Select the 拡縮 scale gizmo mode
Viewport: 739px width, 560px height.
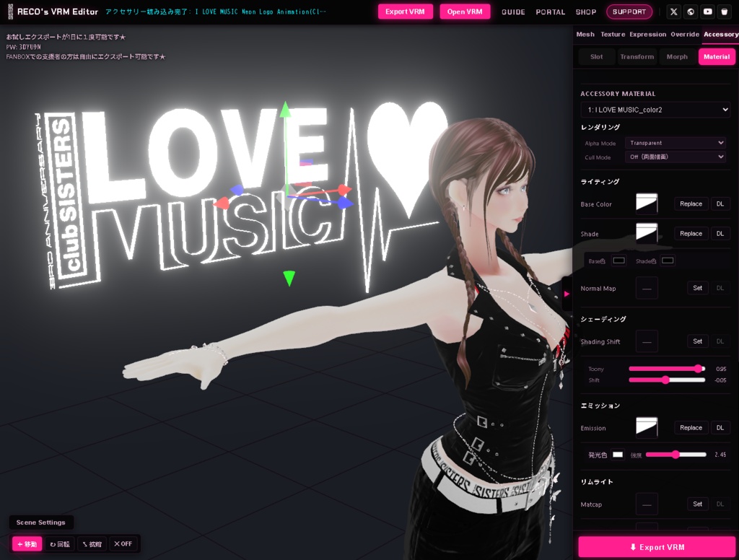point(92,544)
